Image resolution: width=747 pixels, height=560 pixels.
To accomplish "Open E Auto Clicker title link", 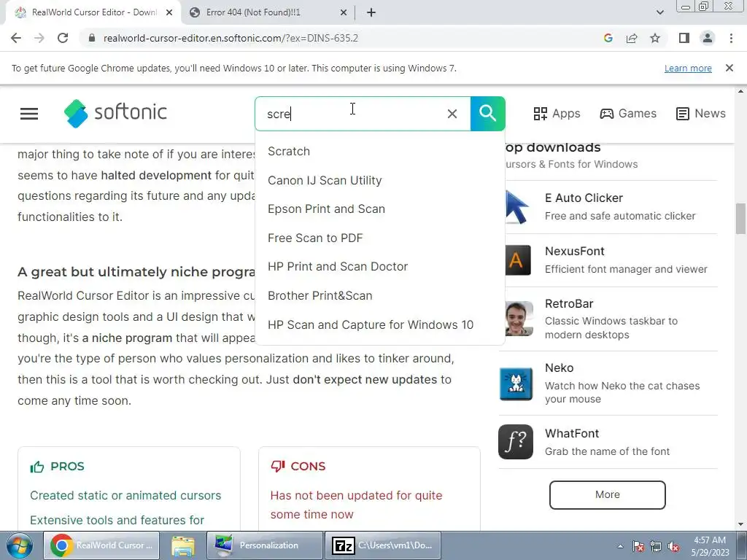I will [584, 198].
